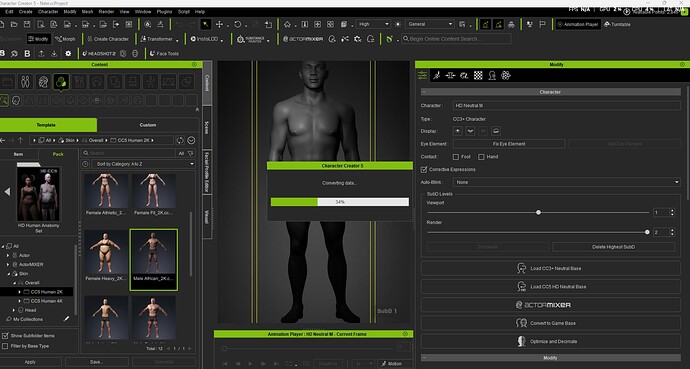This screenshot has height=369, width=690.
Task: Activate the Select arrow tool
Action: pyautogui.click(x=206, y=24)
